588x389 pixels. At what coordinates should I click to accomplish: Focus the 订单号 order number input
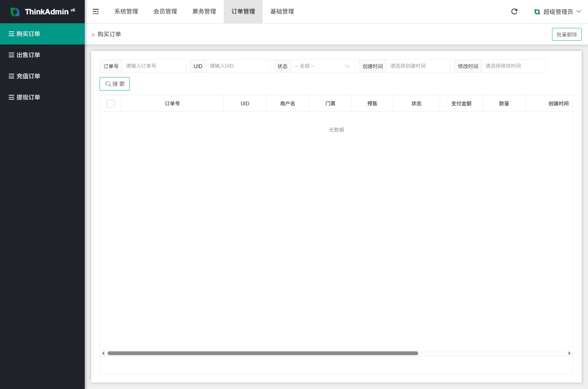tap(154, 66)
